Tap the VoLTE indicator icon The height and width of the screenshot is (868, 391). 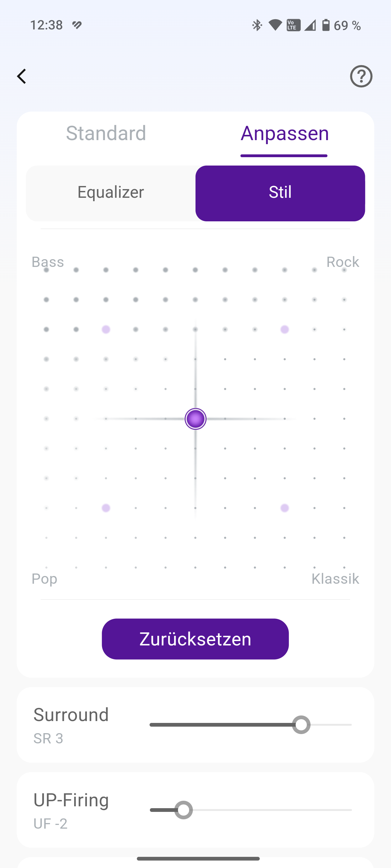(293, 25)
